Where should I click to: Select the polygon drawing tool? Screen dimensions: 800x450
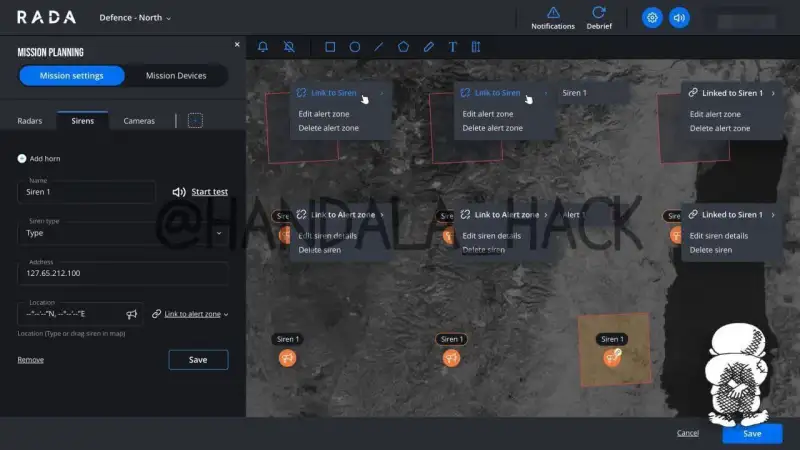click(403, 47)
